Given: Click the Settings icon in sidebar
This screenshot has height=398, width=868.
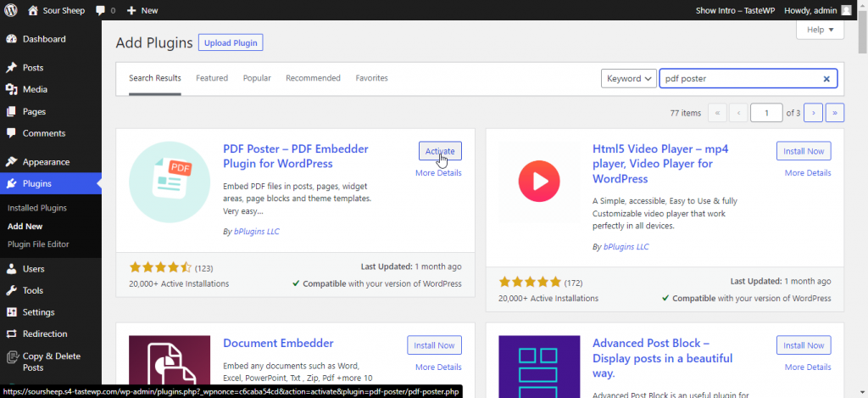Looking at the screenshot, I should (x=11, y=312).
